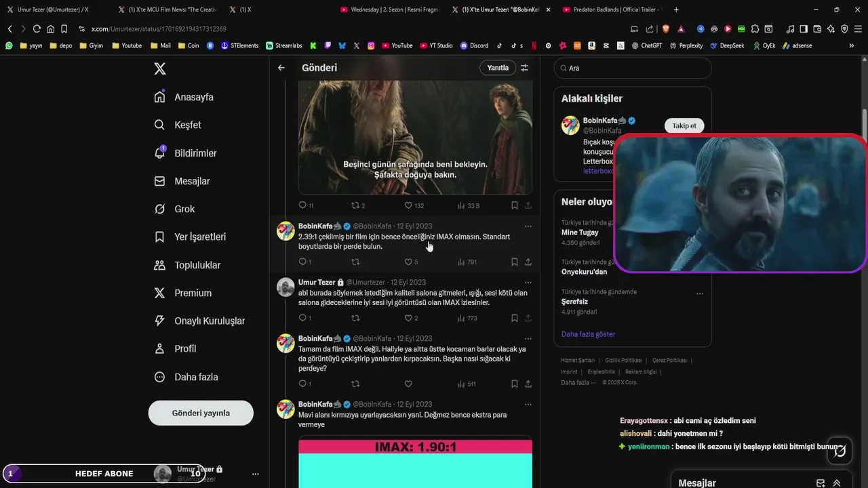Open the ChatGPT bookmark
868x488 pixels.
click(646, 45)
